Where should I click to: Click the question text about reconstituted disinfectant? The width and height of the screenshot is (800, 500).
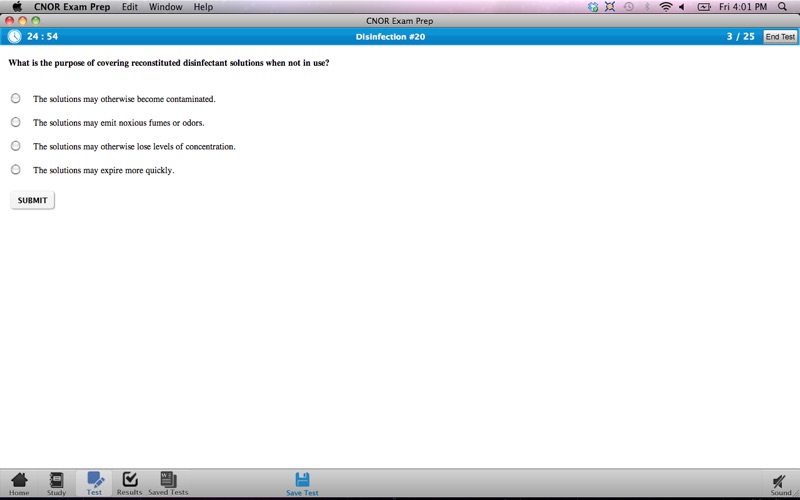coord(169,63)
